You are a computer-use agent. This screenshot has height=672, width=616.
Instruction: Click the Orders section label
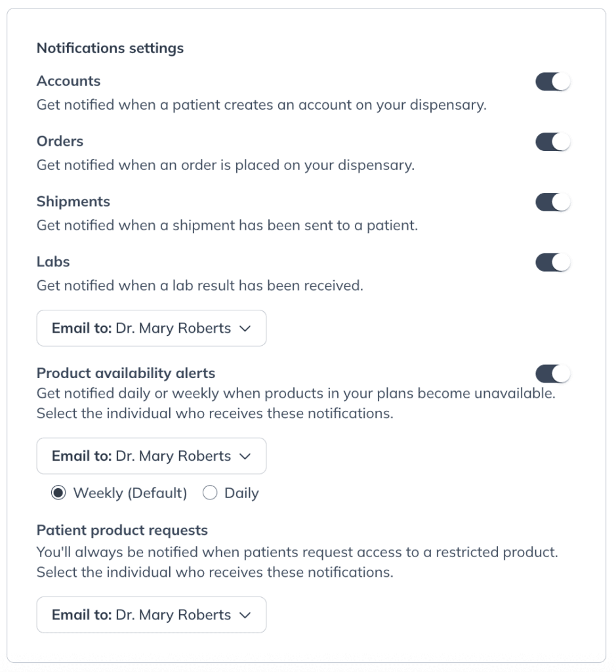60,142
